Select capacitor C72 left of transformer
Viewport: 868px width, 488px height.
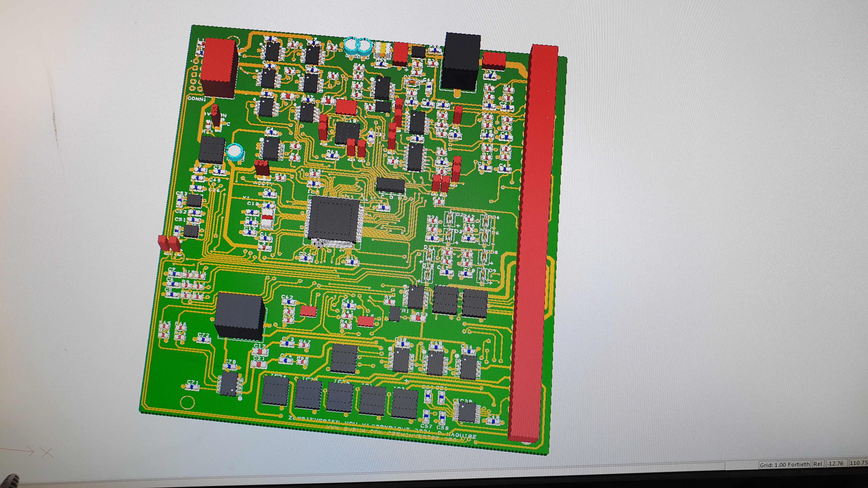click(203, 339)
